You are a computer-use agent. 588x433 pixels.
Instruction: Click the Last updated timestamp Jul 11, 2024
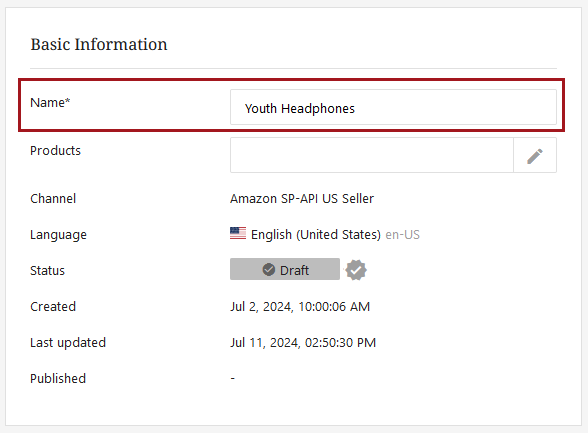(303, 343)
